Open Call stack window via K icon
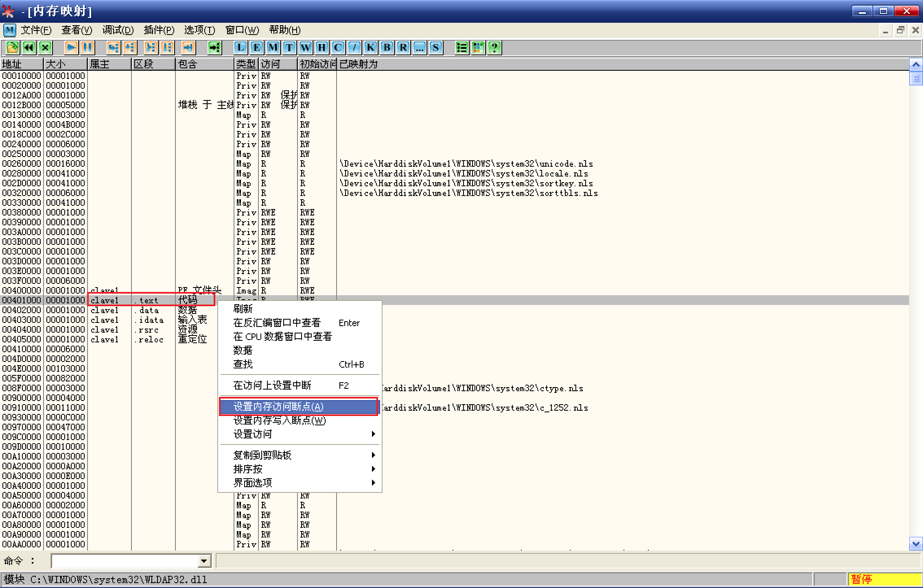The image size is (923, 588). 370,48
